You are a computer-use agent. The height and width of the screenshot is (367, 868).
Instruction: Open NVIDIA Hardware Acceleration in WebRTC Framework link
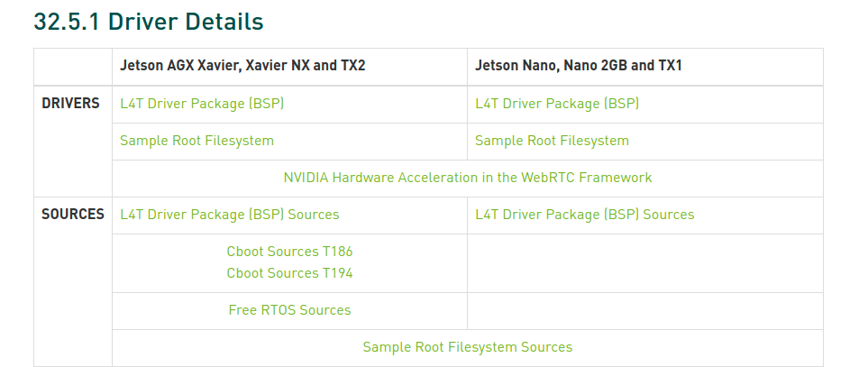(x=467, y=178)
